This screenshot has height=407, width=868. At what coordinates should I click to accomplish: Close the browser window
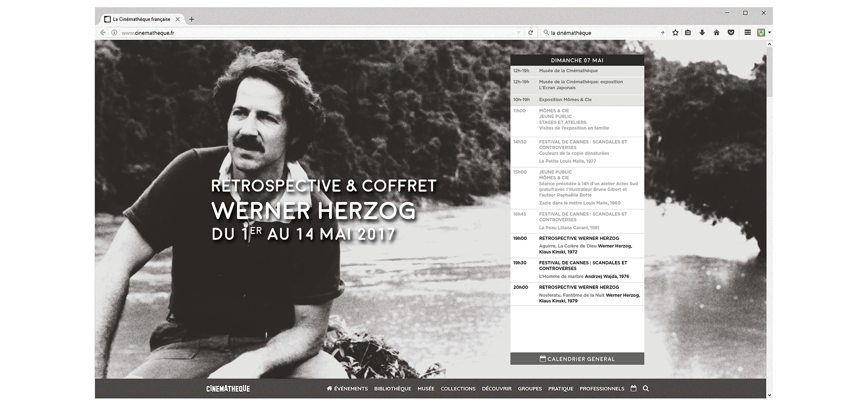pyautogui.click(x=764, y=13)
